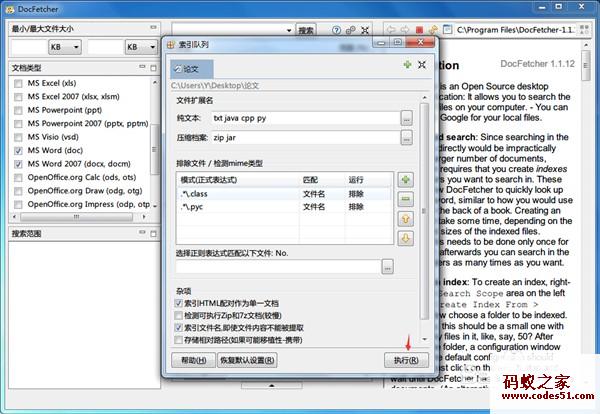
Task: Remove selected pattern with the minus button
Action: click(x=406, y=199)
